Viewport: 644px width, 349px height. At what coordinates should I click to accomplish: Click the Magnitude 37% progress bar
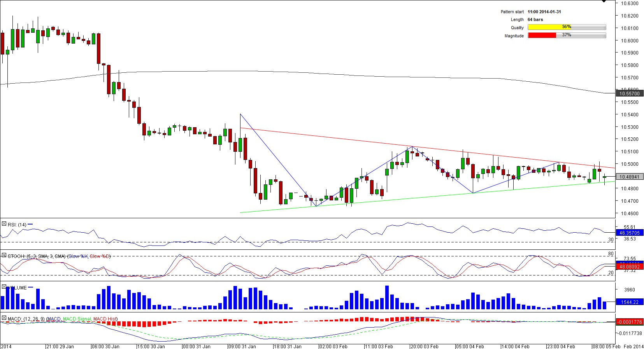click(x=567, y=35)
